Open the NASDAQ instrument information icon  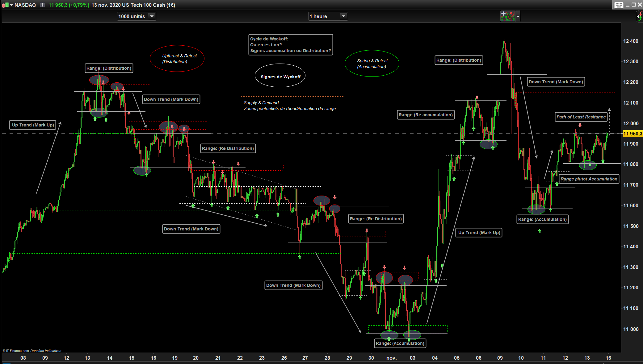coord(43,5)
